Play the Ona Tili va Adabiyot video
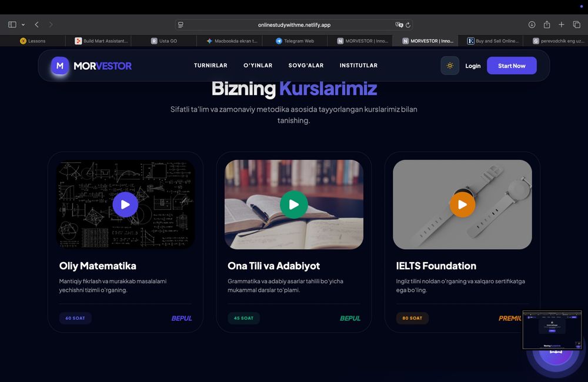The image size is (588, 382). [x=293, y=205]
